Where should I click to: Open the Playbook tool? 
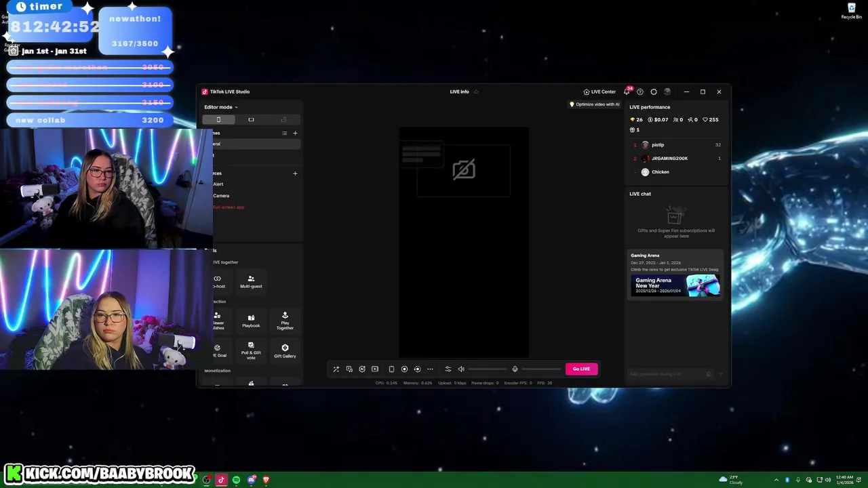pos(251,321)
